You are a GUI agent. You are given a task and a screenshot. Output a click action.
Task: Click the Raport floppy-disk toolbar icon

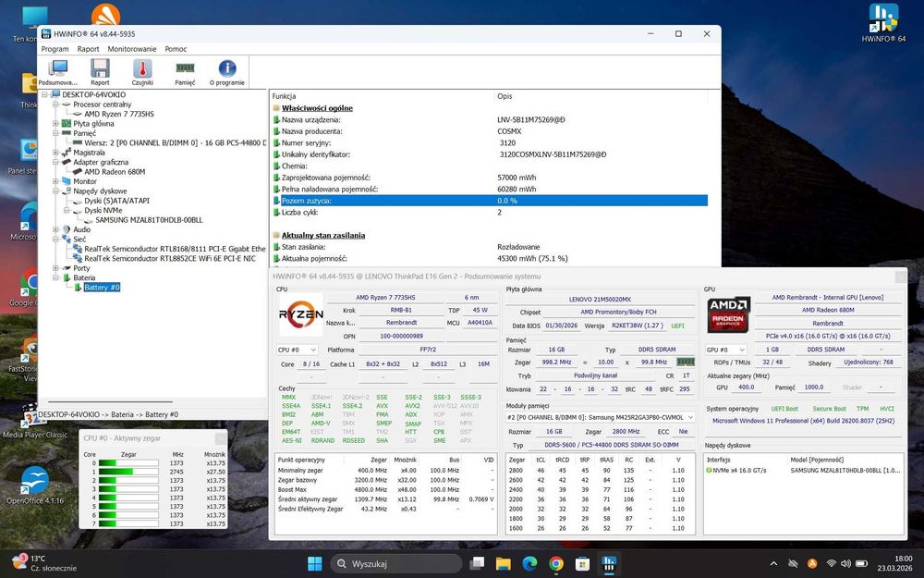(100, 72)
